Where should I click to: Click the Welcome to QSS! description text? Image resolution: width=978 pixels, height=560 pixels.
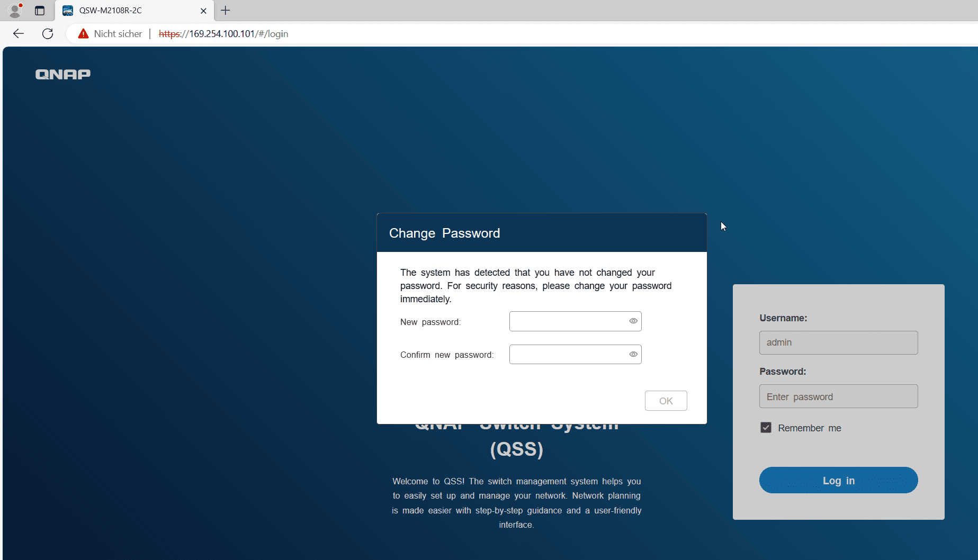tap(517, 503)
